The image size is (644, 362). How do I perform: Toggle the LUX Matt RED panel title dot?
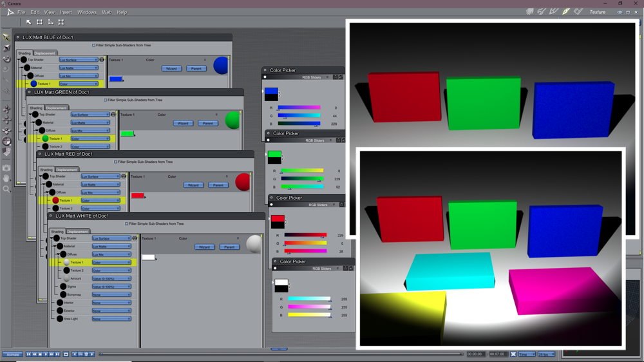coord(39,154)
